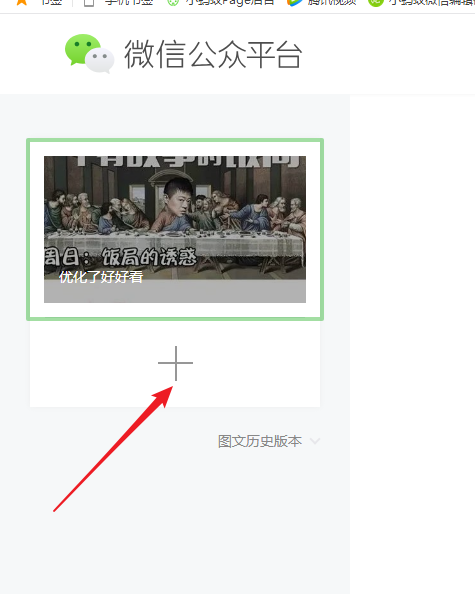The height and width of the screenshot is (594, 475).
Task: Select the green-bordered article card
Action: [175, 230]
